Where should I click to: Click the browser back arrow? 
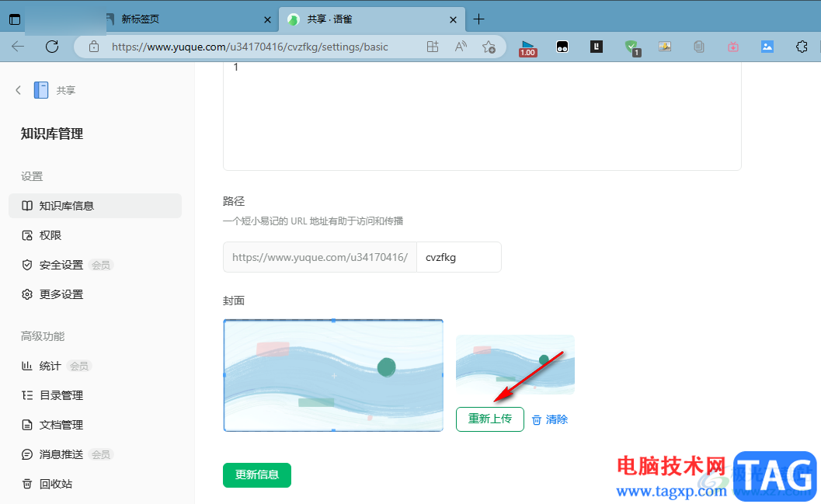pyautogui.click(x=18, y=47)
